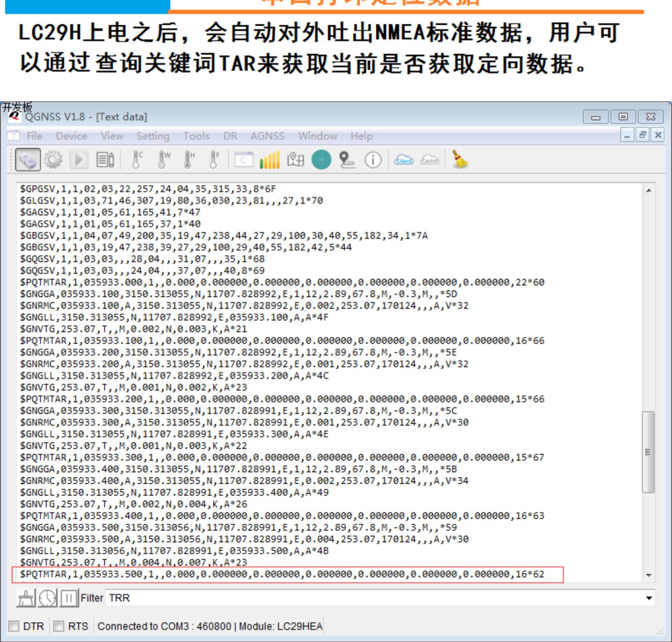Open the Device menu

[72, 136]
